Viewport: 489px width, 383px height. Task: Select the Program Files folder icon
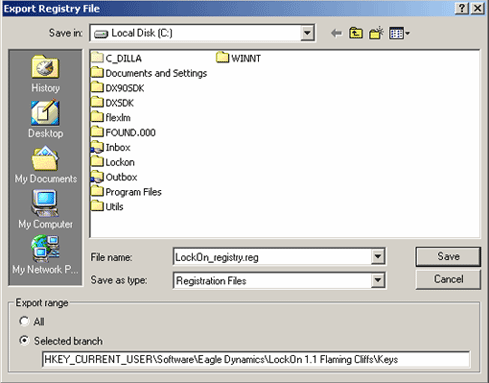tap(97, 191)
